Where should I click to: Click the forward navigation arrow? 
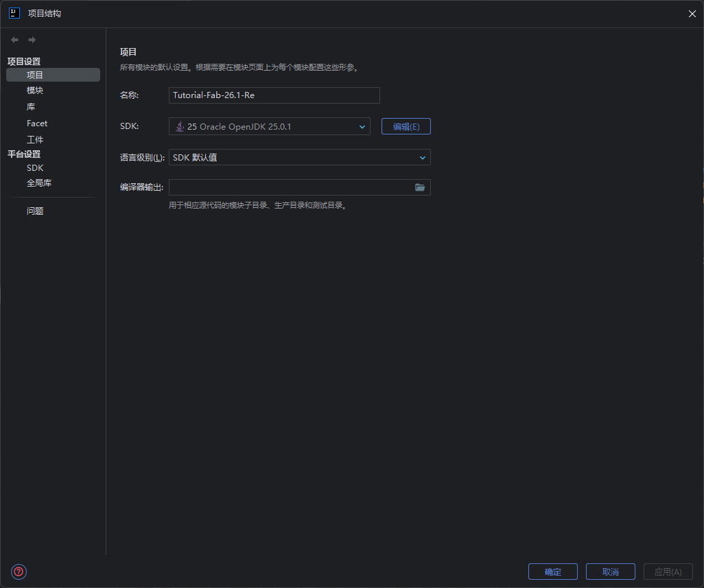[32, 40]
